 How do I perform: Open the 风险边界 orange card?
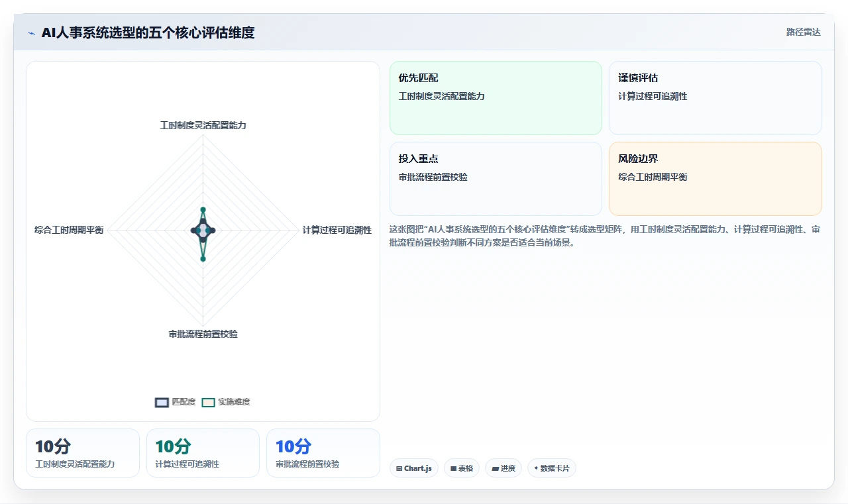715,179
